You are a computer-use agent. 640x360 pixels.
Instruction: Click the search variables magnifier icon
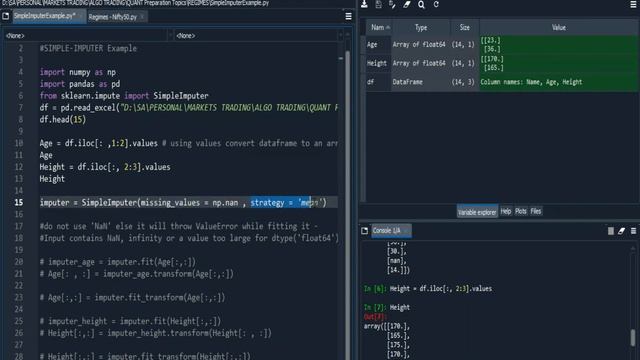(421, 4)
